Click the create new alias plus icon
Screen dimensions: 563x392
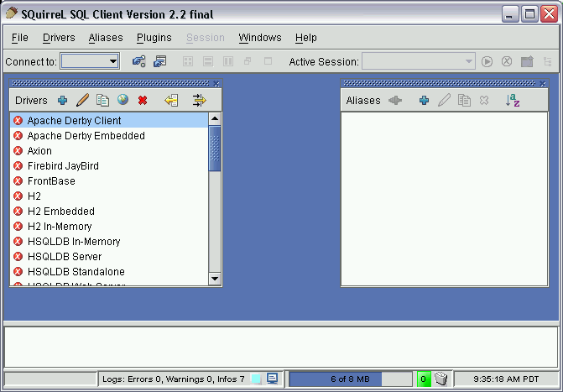pyautogui.click(x=424, y=101)
